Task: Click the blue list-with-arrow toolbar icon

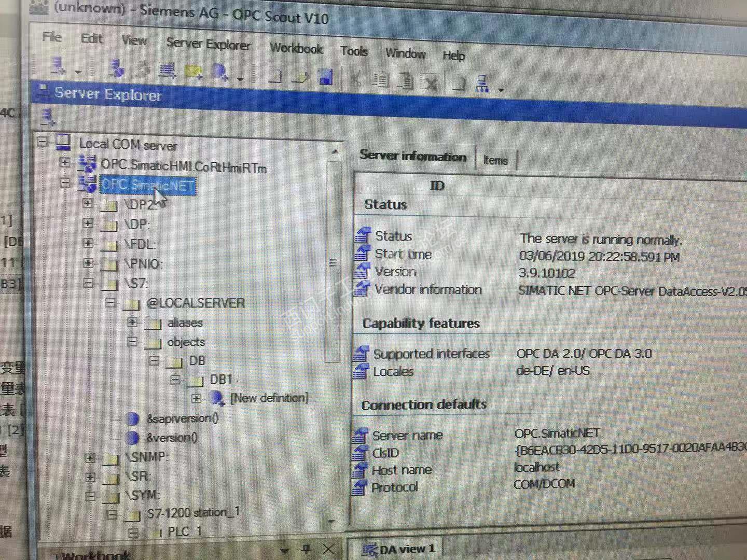Action: click(x=167, y=71)
